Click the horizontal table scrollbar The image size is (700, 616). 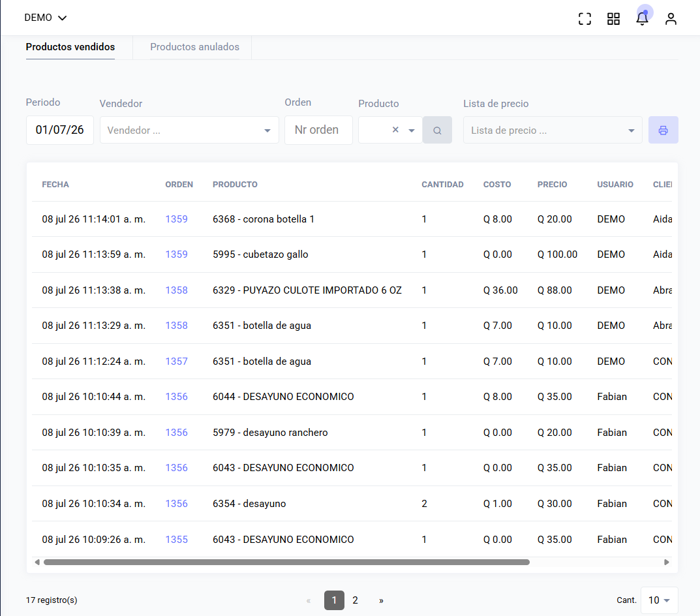pyautogui.click(x=286, y=562)
